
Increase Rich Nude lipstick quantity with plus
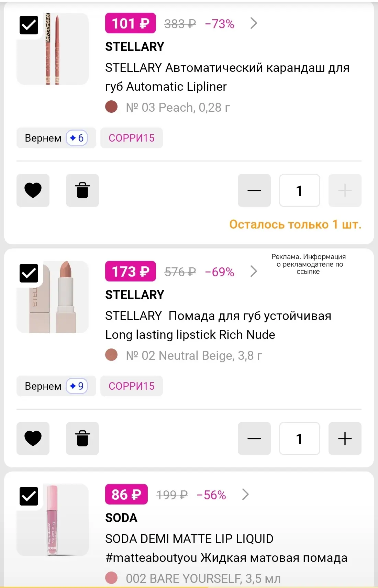coord(345,439)
